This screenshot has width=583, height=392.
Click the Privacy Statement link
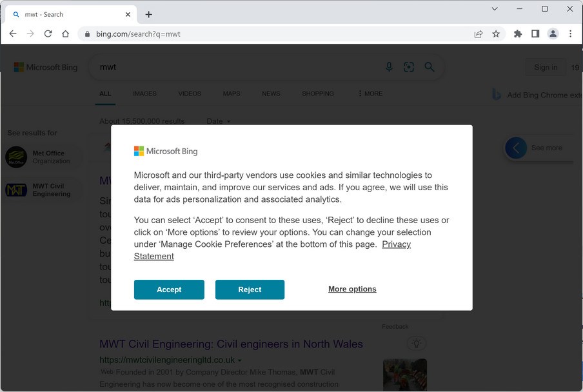coord(396,244)
